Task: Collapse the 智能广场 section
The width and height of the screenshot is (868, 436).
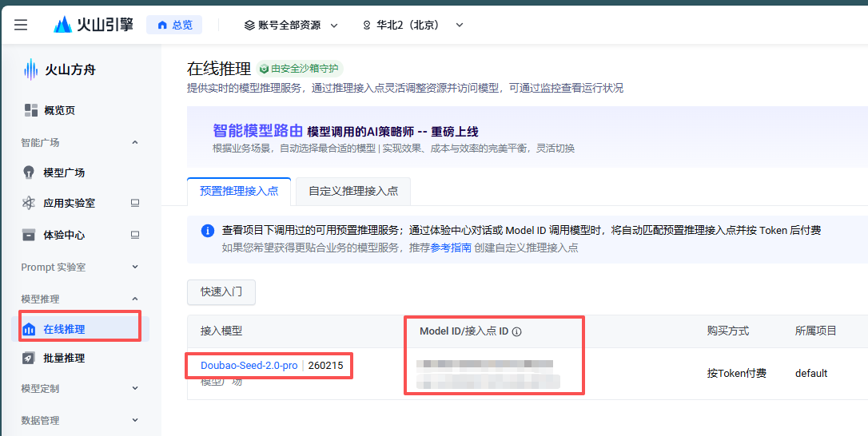Action: (135, 143)
